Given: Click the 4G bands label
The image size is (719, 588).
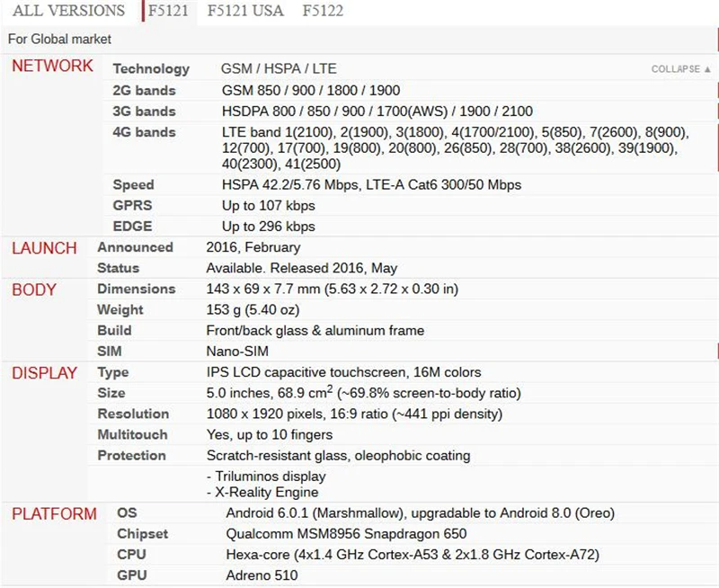Looking at the screenshot, I should click(x=144, y=132).
